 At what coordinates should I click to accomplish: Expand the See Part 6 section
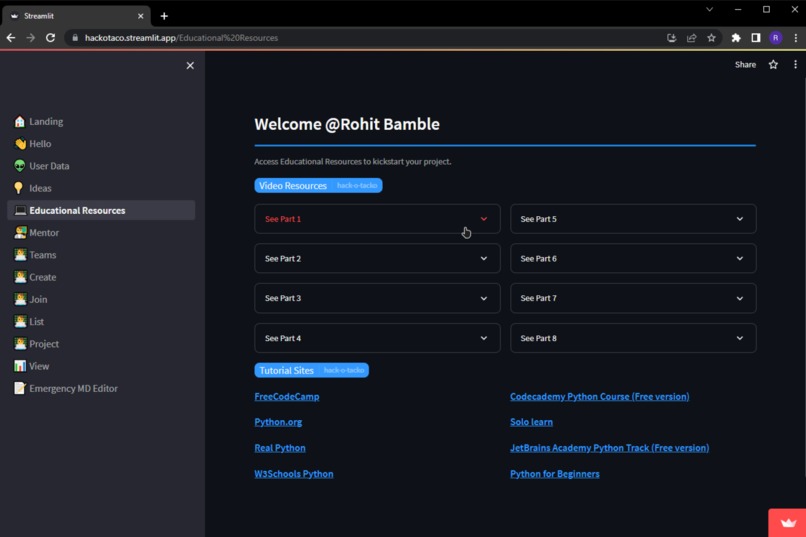pyautogui.click(x=633, y=258)
